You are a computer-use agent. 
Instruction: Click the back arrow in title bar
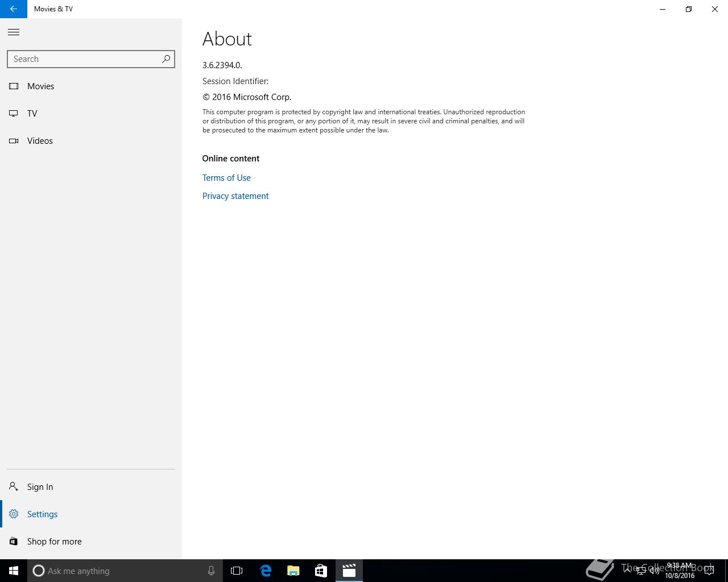coord(14,9)
